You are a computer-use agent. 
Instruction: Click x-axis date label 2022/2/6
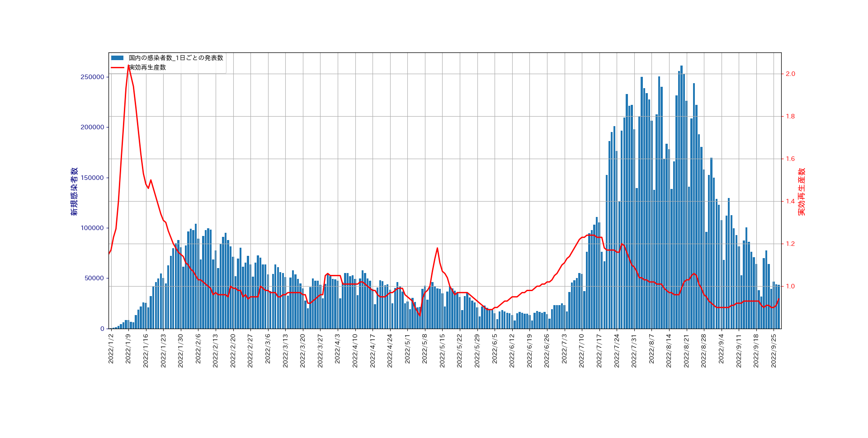point(198,349)
